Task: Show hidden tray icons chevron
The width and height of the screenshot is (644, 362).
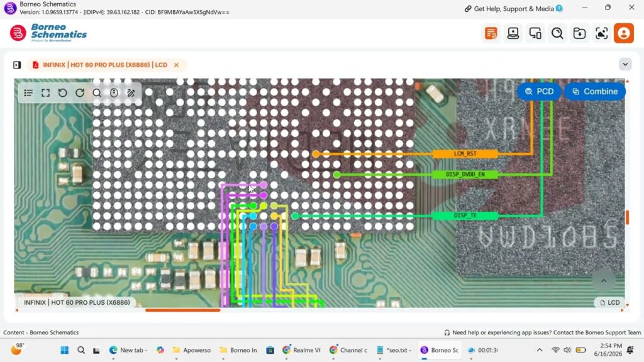Action: (x=540, y=350)
